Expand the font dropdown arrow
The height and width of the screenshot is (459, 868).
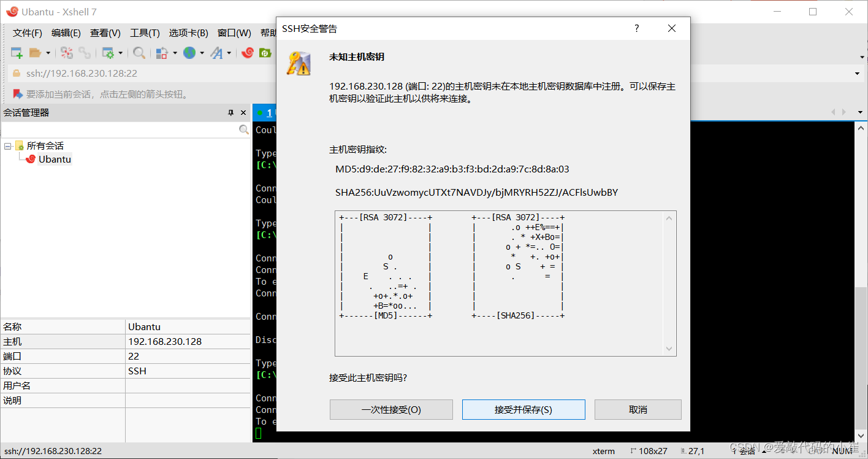click(x=229, y=53)
